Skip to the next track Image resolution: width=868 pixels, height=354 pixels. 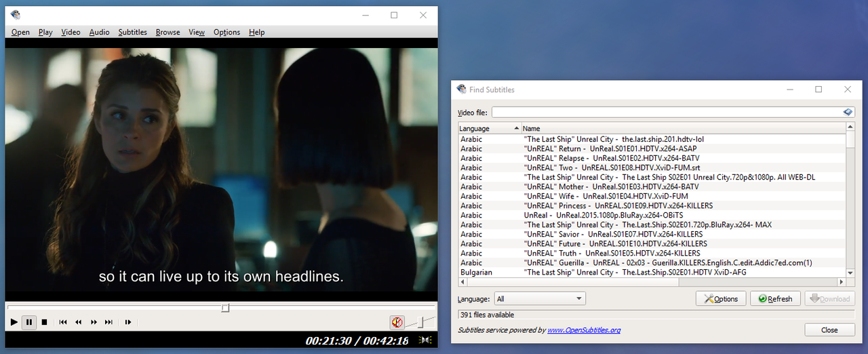click(x=108, y=322)
